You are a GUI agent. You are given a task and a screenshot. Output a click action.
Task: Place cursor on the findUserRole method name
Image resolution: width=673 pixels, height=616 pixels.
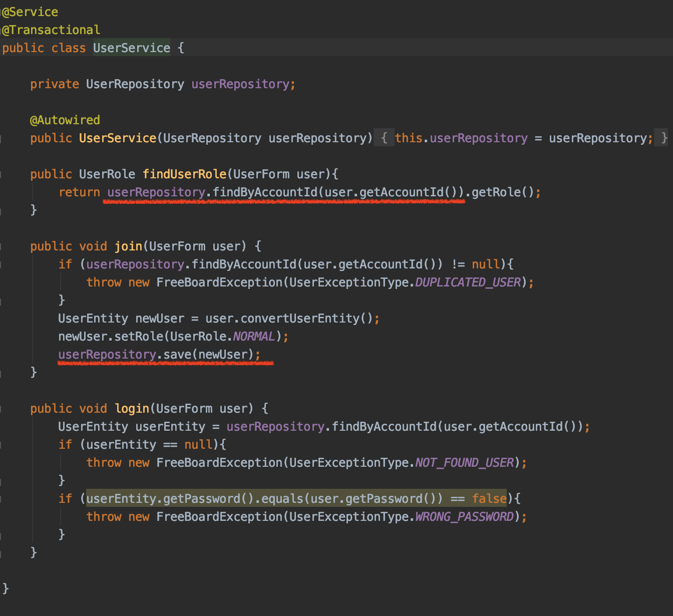185,174
